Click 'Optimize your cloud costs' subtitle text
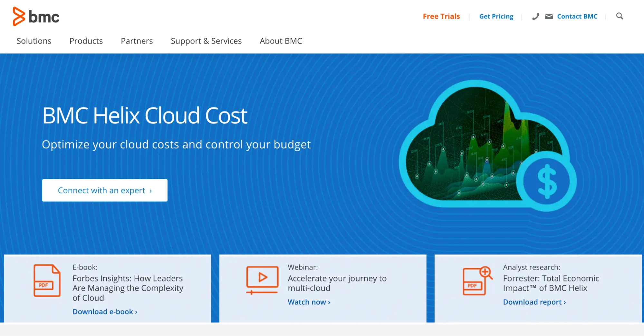Viewport: 644px width, 336px height. pyautogui.click(x=176, y=144)
